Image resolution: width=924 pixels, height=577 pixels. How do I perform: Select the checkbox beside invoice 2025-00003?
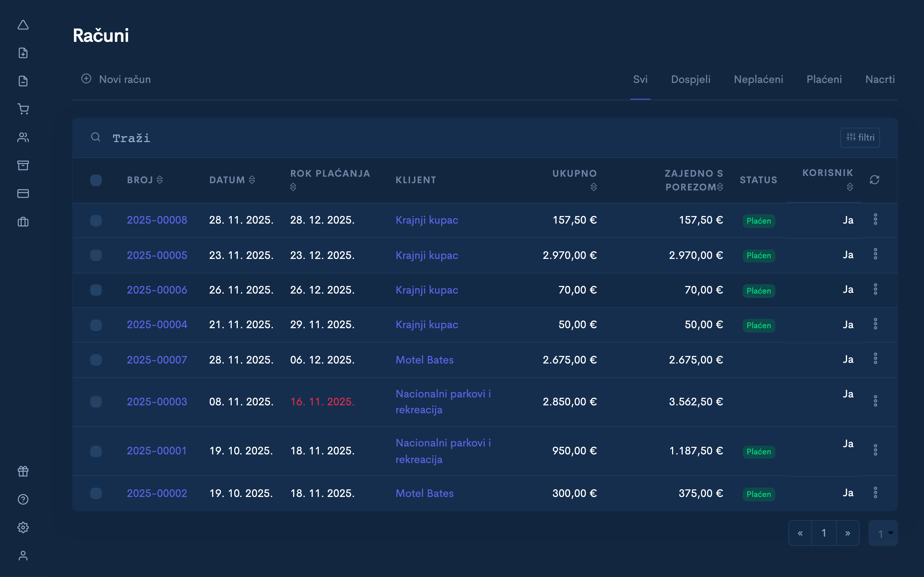tap(96, 401)
